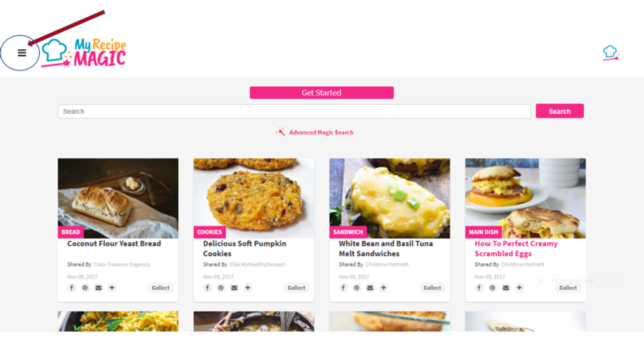The image size is (644, 362).
Task: Collect the Coconut Flour Yeast Bread recipe
Action: tap(160, 288)
